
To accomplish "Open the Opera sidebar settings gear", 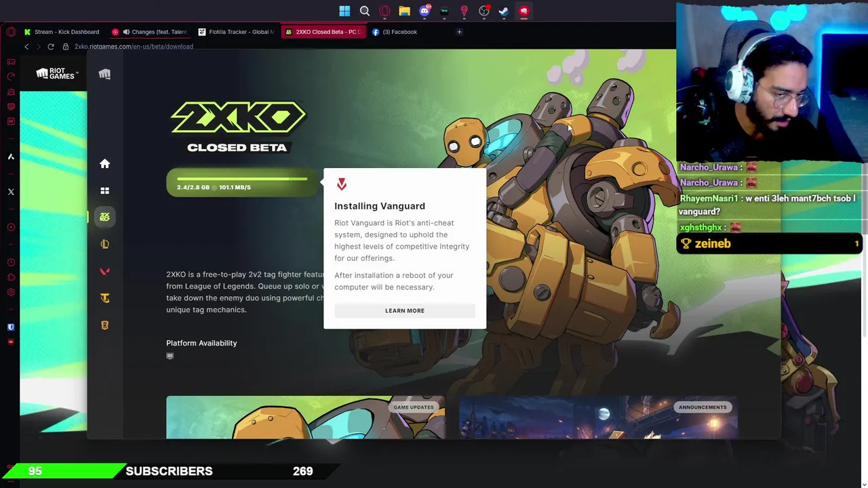I will pos(11,292).
